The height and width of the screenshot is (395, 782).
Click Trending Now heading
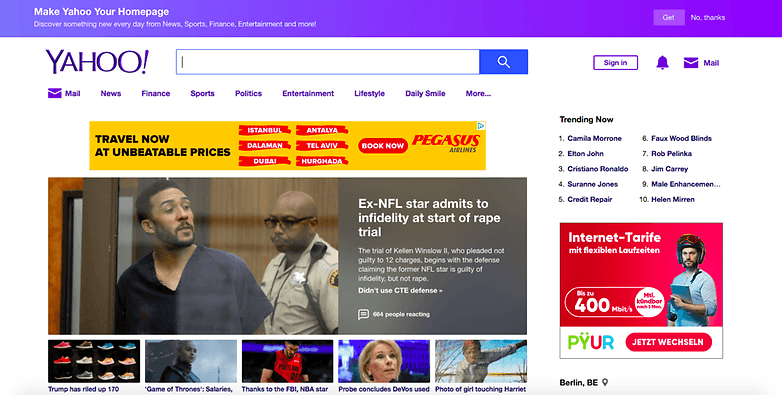coord(586,119)
